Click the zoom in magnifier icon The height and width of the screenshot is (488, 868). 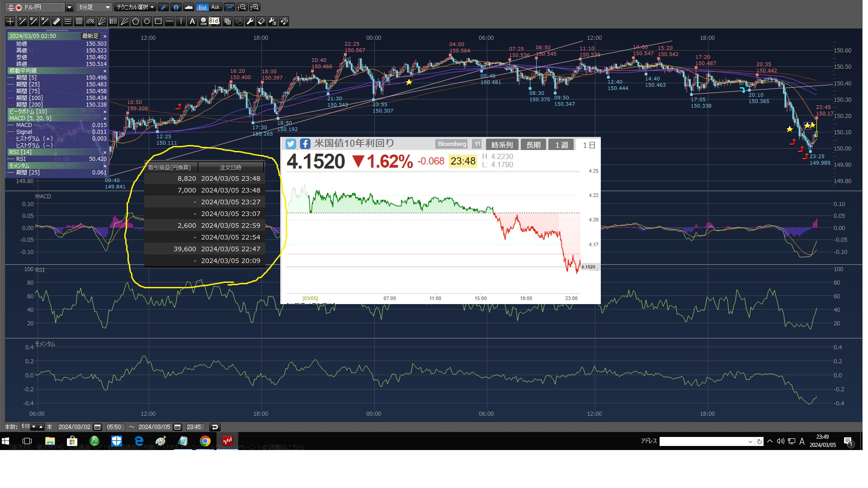[255, 7]
